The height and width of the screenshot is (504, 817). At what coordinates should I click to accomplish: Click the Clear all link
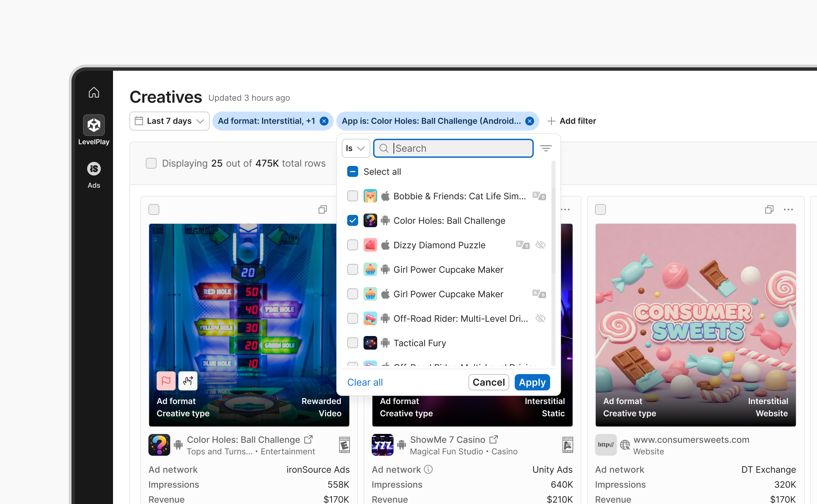tap(365, 382)
